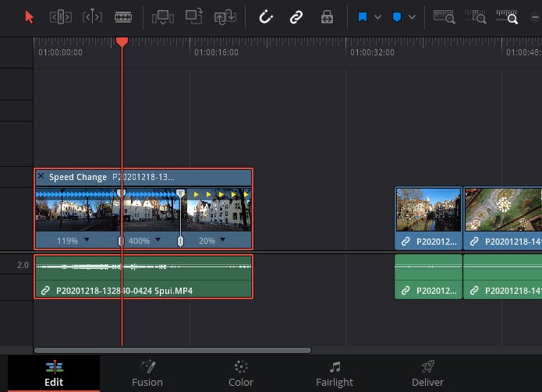This screenshot has width=542, height=392.
Task: Toggle Position Lock padlock icon
Action: (x=328, y=16)
